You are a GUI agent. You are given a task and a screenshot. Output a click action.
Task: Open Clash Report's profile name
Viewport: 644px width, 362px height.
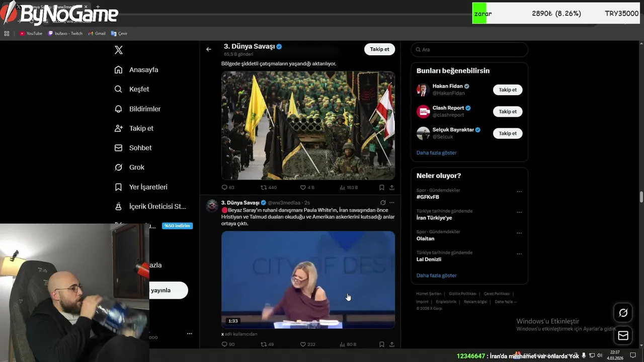tap(448, 108)
